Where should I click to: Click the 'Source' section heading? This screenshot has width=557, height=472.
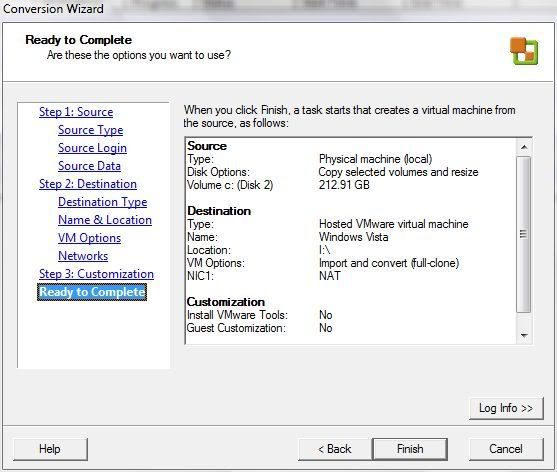point(207,146)
